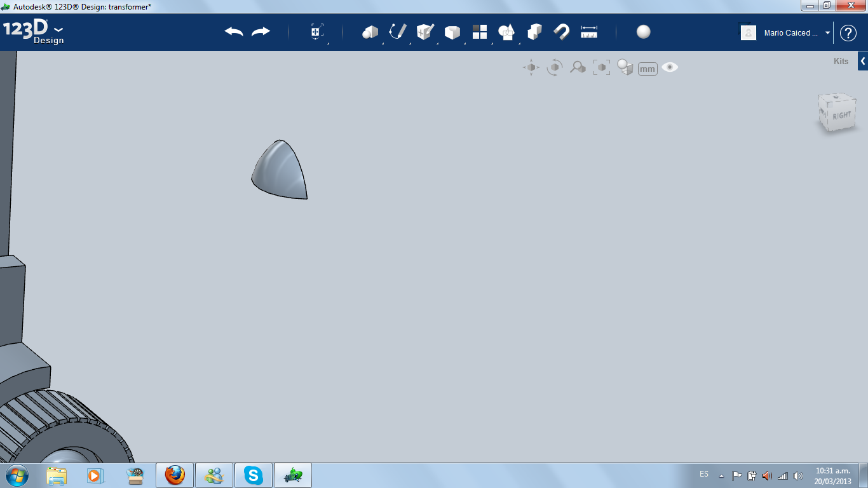Click the RIGHT face of view cube
868x488 pixels.
click(841, 116)
